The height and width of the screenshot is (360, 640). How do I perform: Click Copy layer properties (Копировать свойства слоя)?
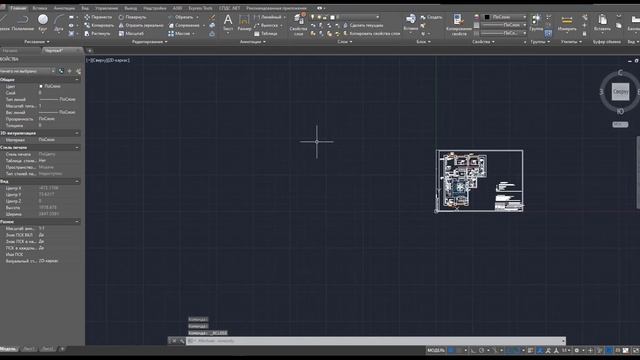click(373, 33)
